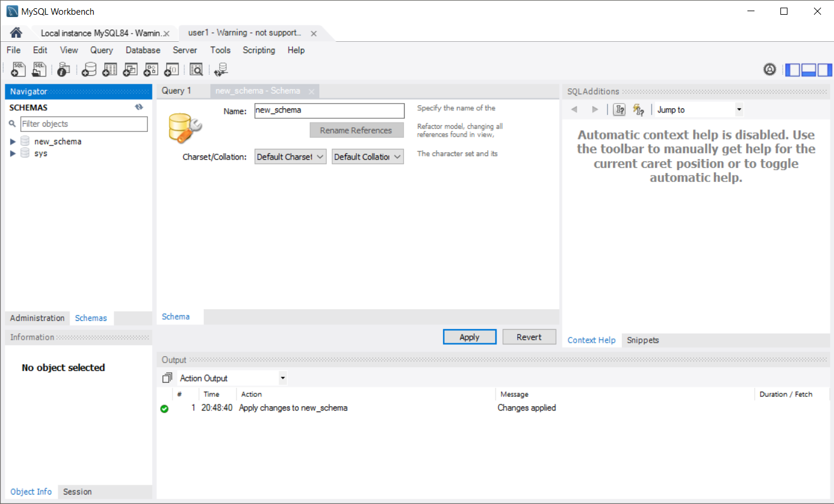
Task: Click the schema Name input field
Action: pyautogui.click(x=329, y=111)
